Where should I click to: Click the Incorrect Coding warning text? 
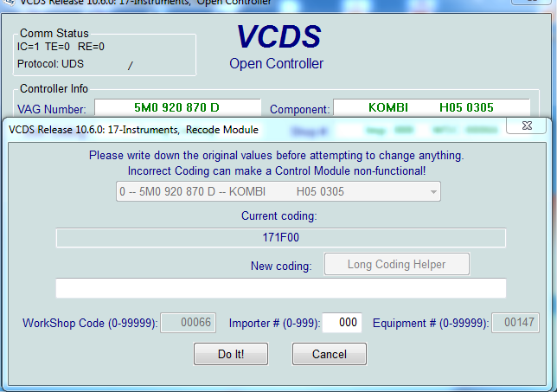(x=277, y=171)
